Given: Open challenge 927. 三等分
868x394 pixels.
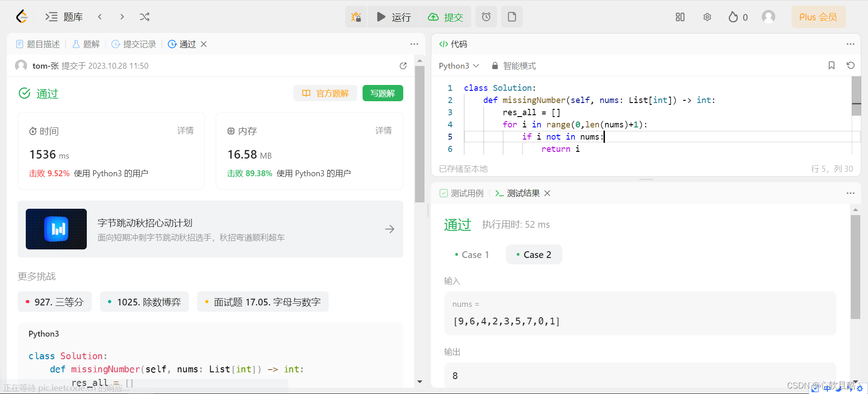Looking at the screenshot, I should tap(55, 302).
